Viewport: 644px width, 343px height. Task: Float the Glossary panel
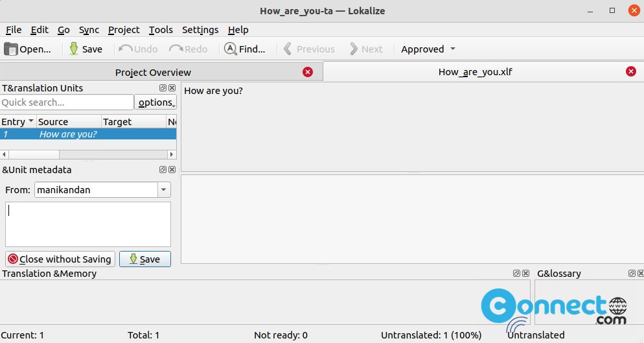(x=632, y=273)
